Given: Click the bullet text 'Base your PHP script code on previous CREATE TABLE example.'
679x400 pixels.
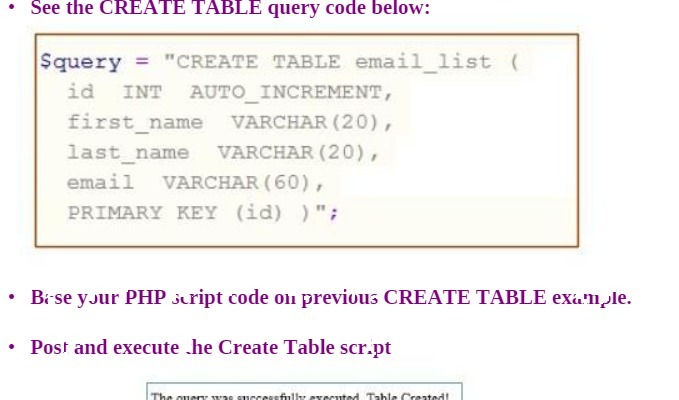Looking at the screenshot, I should [331, 298].
